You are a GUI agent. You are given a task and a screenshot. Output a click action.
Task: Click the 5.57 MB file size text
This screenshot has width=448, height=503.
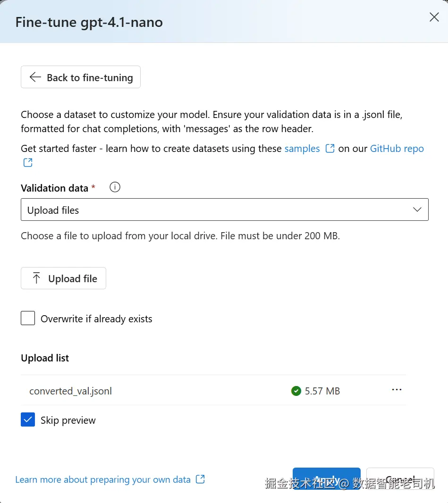(322, 391)
